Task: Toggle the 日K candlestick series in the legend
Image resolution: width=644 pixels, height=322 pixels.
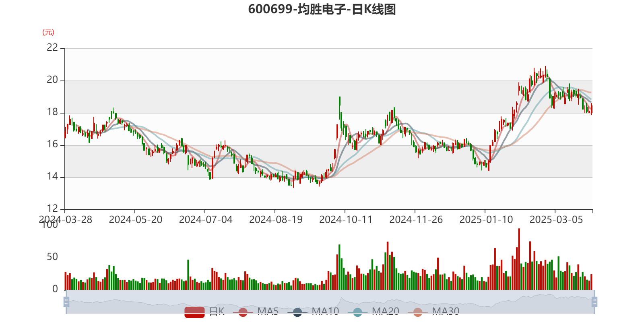Action: pyautogui.click(x=204, y=312)
